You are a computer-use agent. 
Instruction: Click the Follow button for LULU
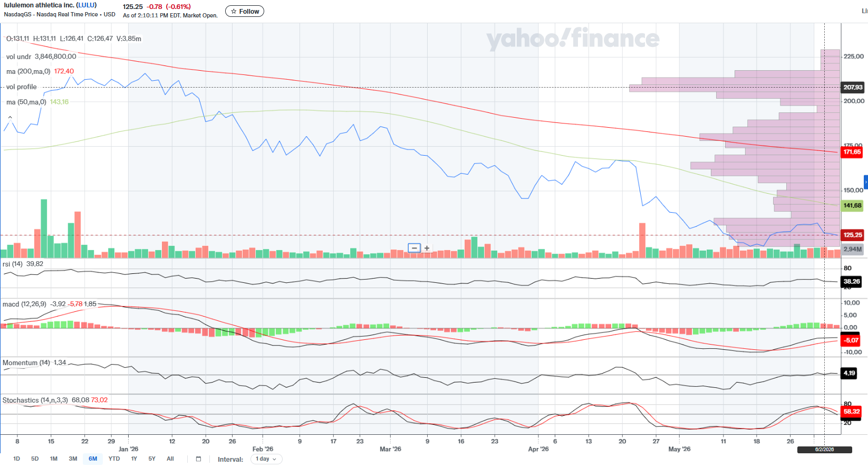[x=245, y=11]
